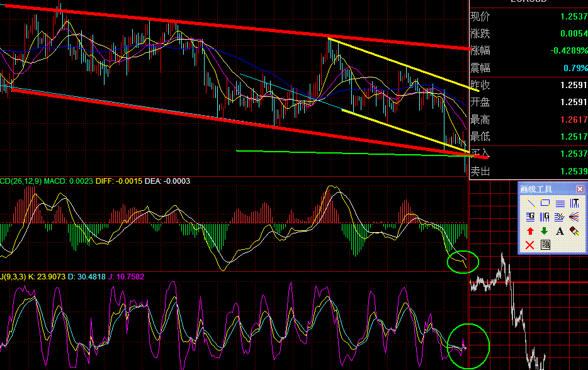Click the 卖出 label
This screenshot has width=588, height=370.
[480, 171]
